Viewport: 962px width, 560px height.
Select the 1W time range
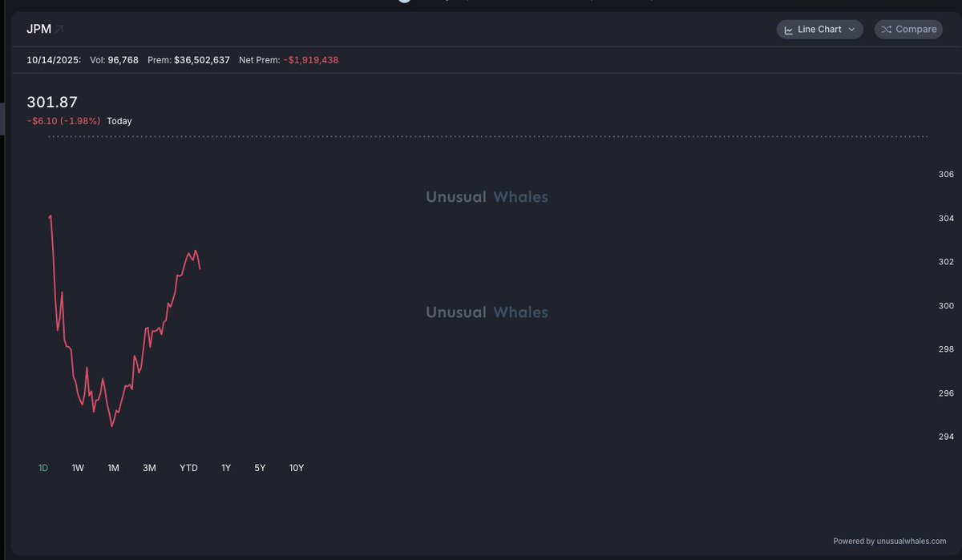coord(78,468)
